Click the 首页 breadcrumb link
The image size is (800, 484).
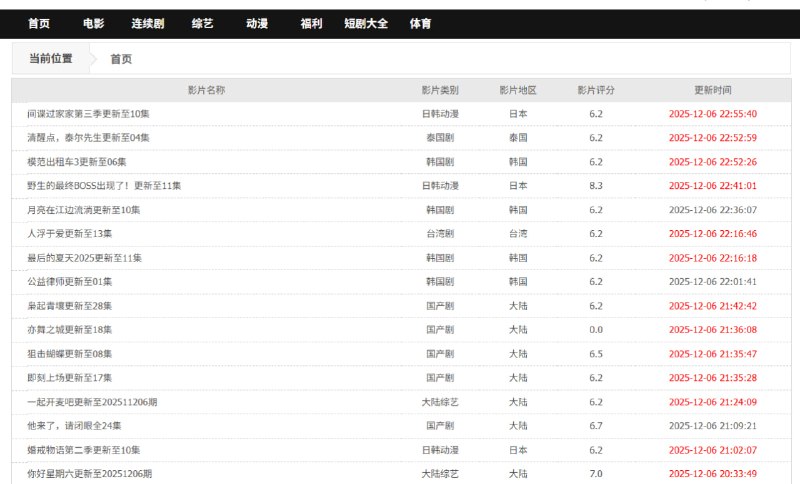click(121, 59)
